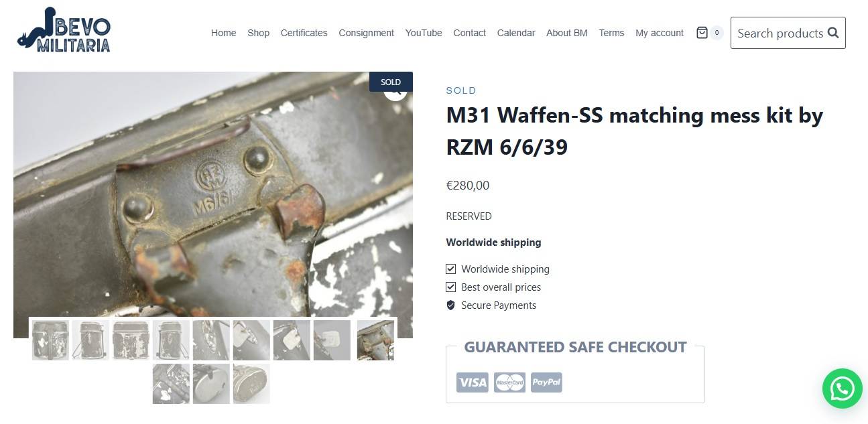Click the Visa payment icon
868x424 pixels.
(473, 382)
